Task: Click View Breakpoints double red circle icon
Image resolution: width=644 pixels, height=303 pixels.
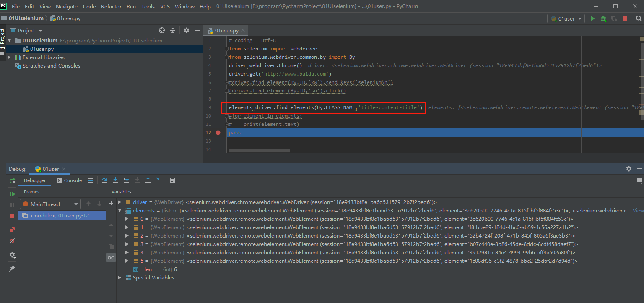Action: [12, 230]
